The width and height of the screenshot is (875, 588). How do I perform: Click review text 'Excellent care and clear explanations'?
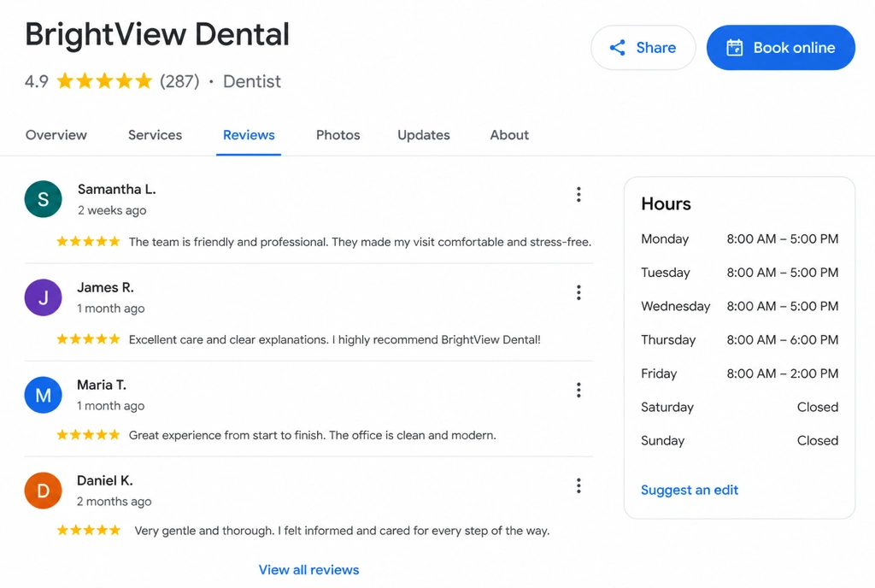pos(228,339)
